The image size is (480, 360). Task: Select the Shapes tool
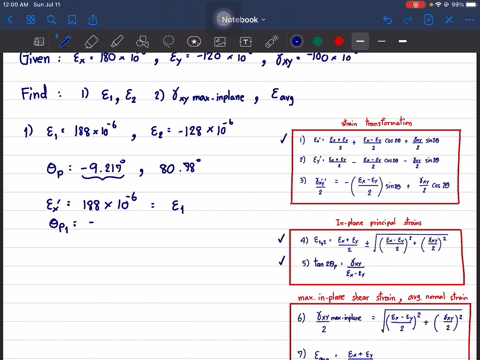tap(143, 42)
